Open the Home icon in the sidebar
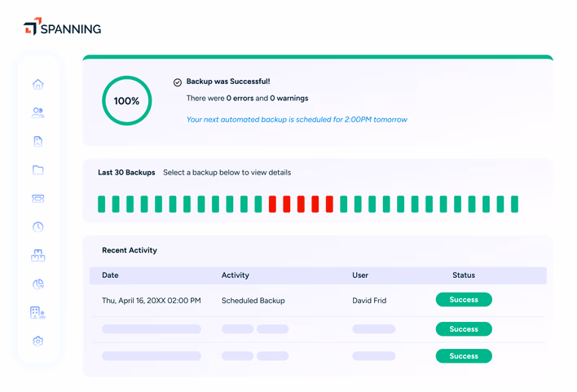This screenshot has height=392, width=577. click(x=38, y=84)
